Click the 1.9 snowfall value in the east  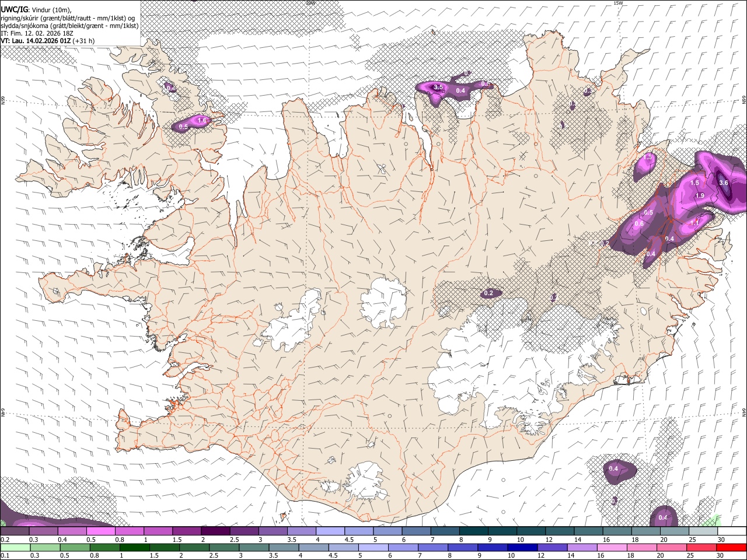(700, 195)
